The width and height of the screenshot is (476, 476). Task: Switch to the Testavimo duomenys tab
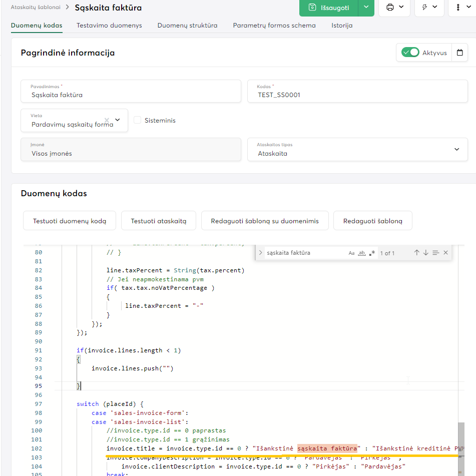click(x=109, y=26)
